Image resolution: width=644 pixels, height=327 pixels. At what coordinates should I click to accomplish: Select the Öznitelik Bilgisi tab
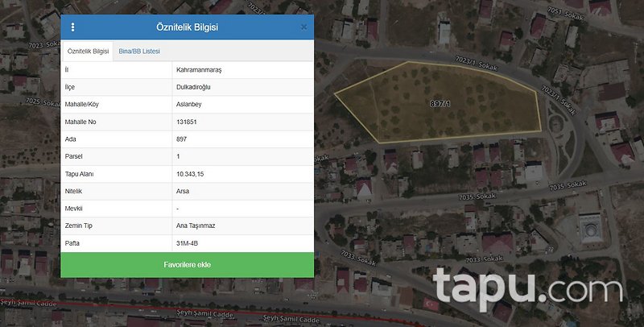[x=87, y=51]
